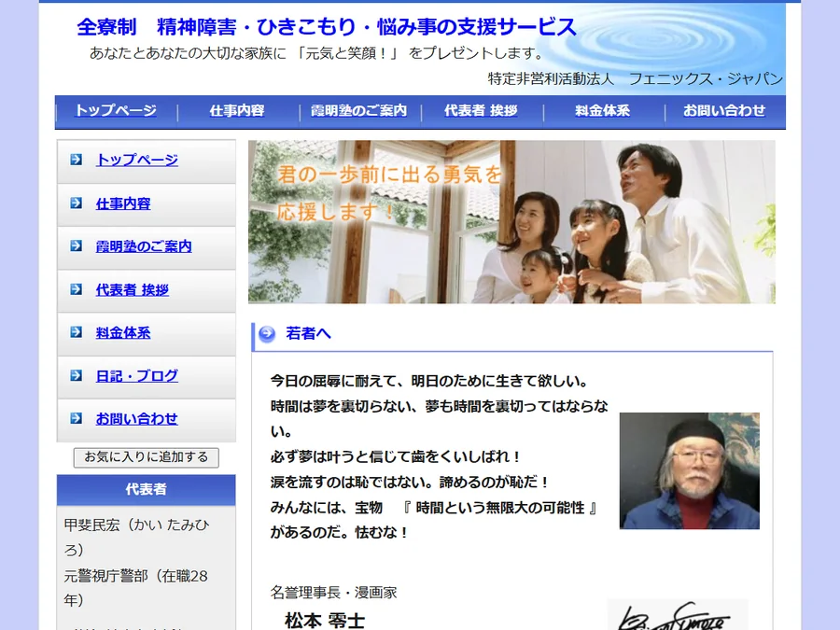Click the signature image at bottom right
Screen dimensions: 840x630
pos(678,615)
